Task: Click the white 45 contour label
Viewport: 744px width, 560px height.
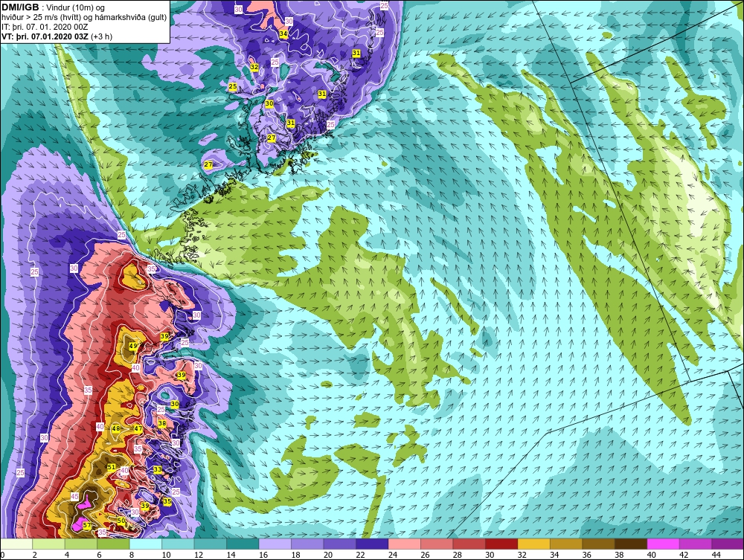Action: [x=74, y=497]
